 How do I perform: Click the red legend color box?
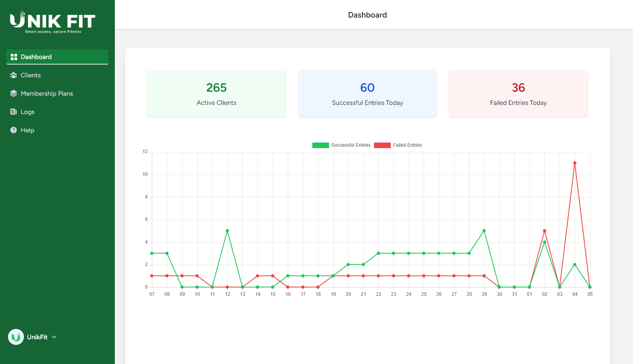382,145
